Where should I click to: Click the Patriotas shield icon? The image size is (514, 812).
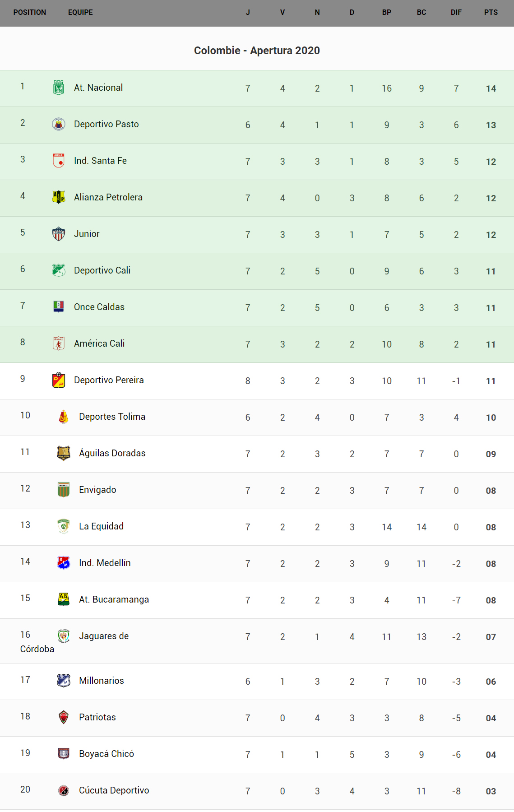click(x=64, y=717)
